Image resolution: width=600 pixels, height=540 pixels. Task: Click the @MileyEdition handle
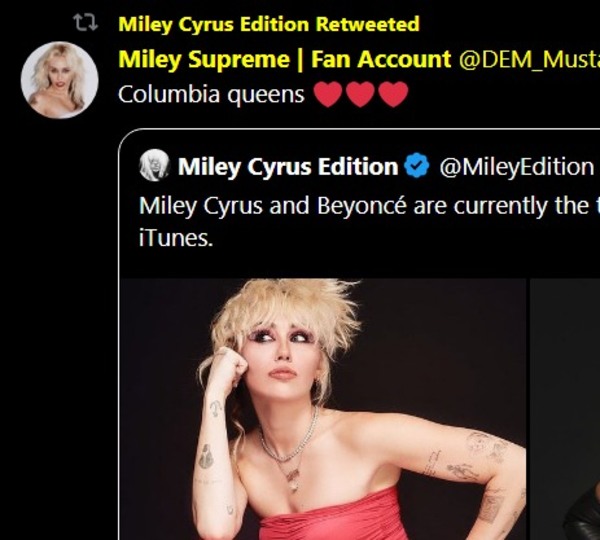click(x=516, y=166)
